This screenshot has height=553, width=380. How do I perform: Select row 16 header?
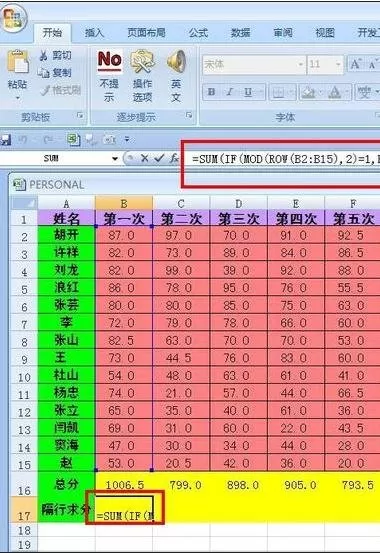(x=24, y=484)
